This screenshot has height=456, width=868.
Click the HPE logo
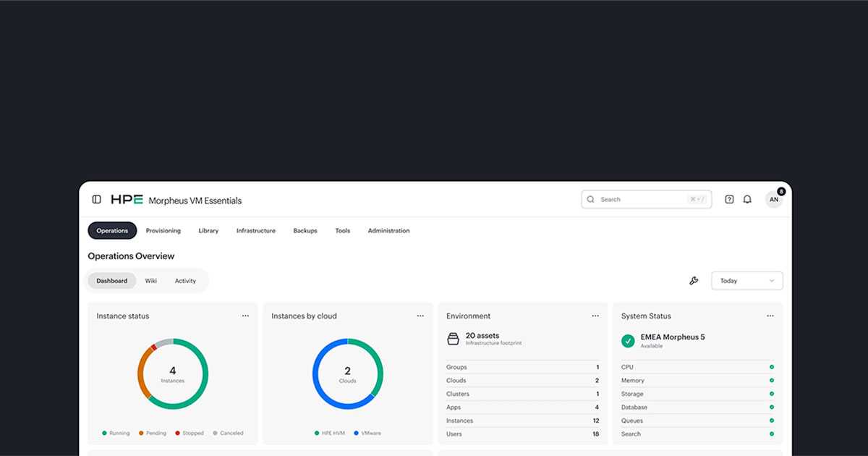tap(127, 200)
